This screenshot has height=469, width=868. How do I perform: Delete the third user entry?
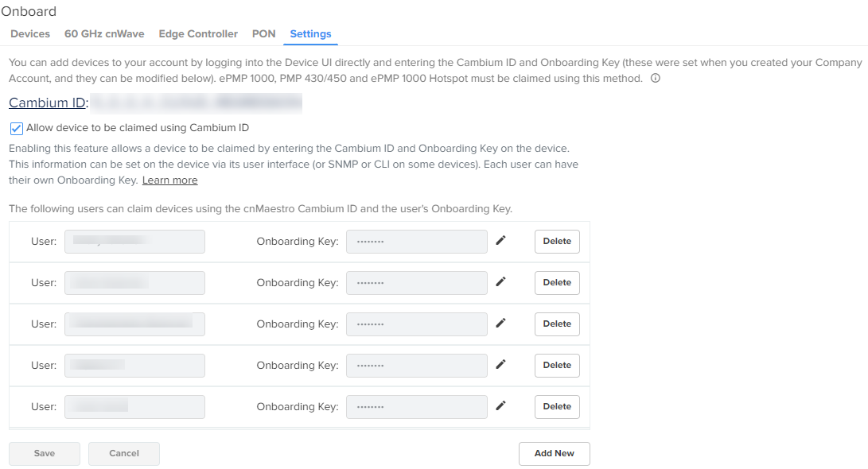pyautogui.click(x=557, y=324)
